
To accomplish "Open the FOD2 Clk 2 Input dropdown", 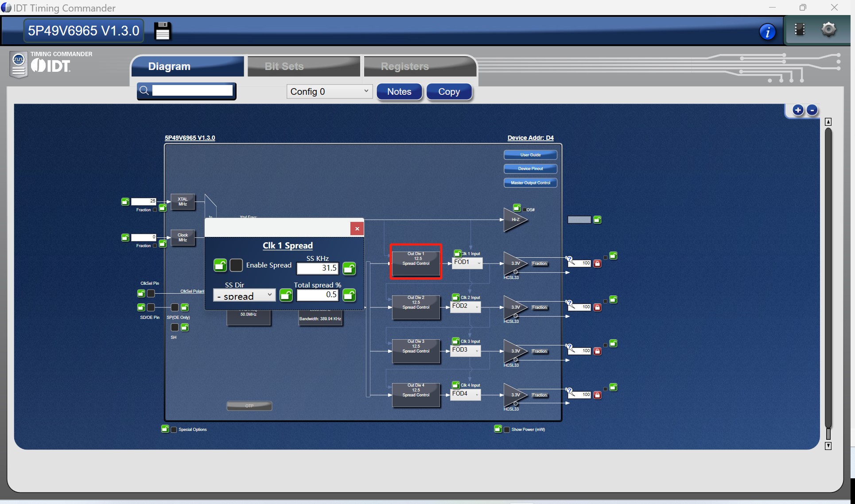I will 466,306.
